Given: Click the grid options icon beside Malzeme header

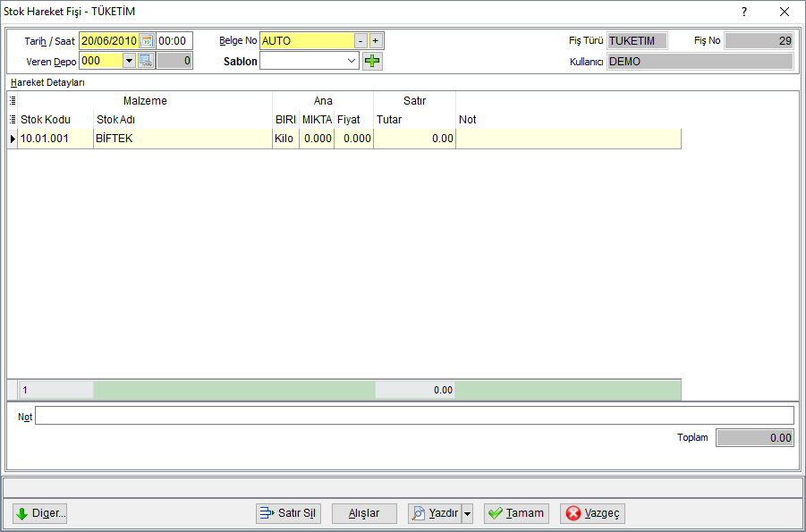Looking at the screenshot, I should [13, 100].
